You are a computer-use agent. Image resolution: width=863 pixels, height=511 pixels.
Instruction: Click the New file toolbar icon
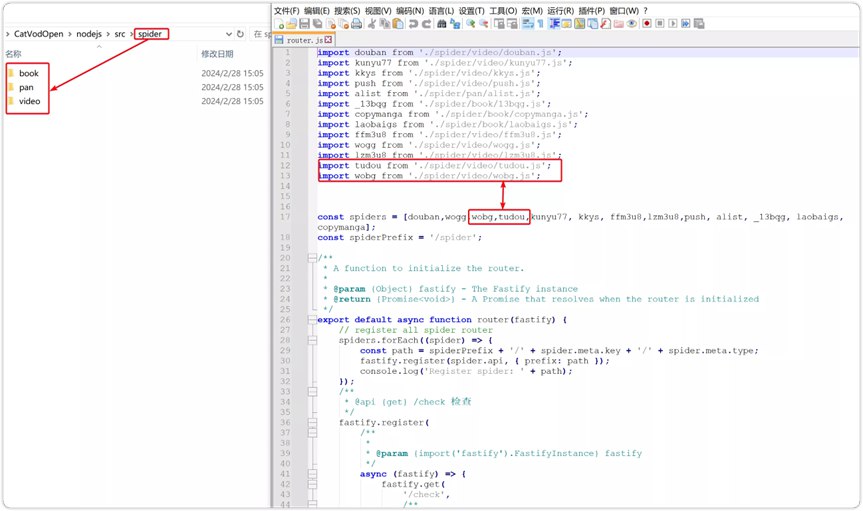tap(279, 24)
